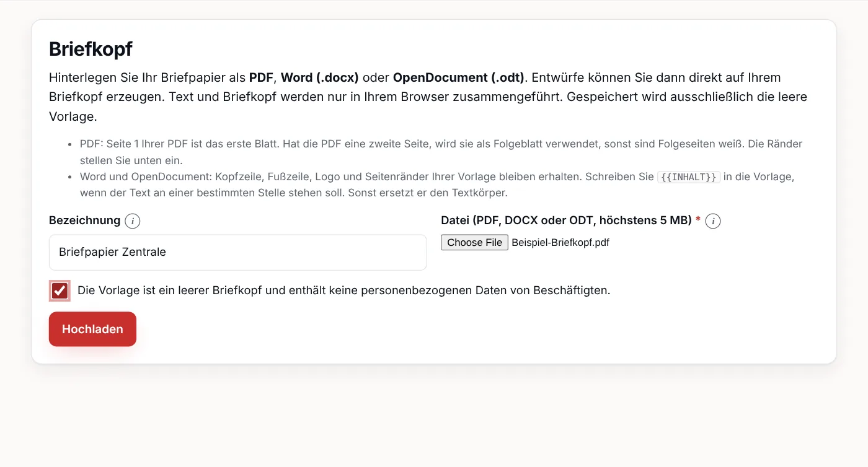Click the bold text 'Word (.docx)'
The width and height of the screenshot is (868, 467).
pyautogui.click(x=320, y=77)
